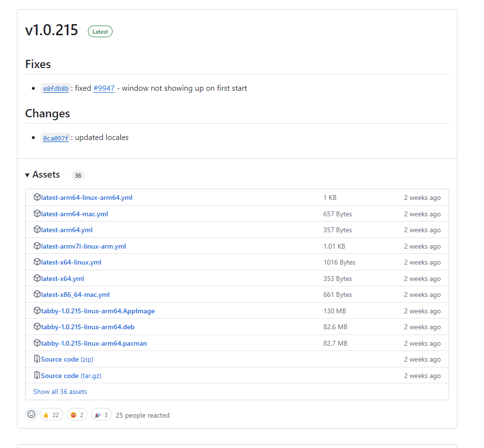Click the zip file icon beside Source code (tar.gz)
The height and width of the screenshot is (448, 484).
37,375
